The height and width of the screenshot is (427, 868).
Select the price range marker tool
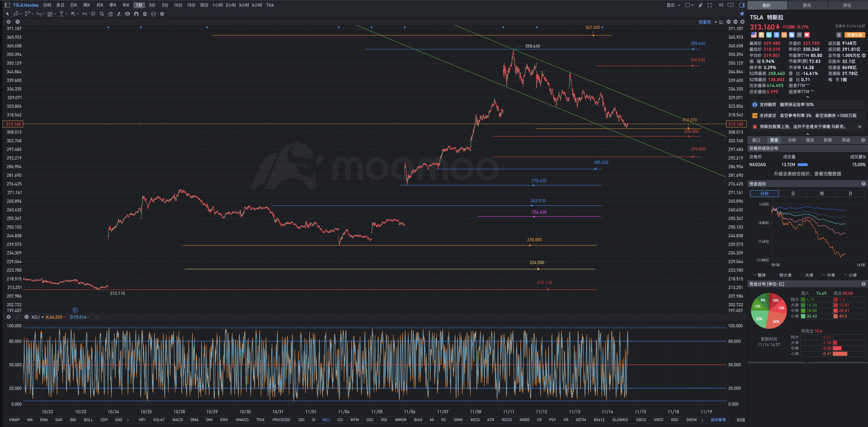click(x=61, y=14)
